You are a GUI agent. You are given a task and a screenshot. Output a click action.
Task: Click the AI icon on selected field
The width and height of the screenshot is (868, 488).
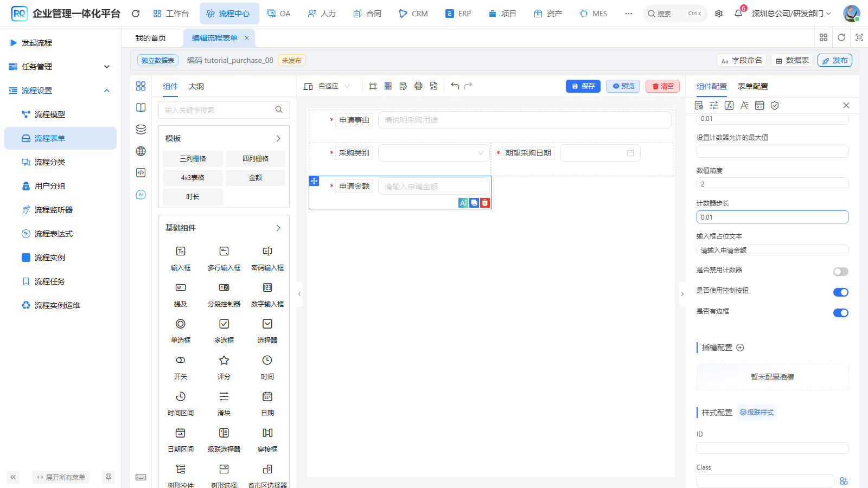coord(463,203)
